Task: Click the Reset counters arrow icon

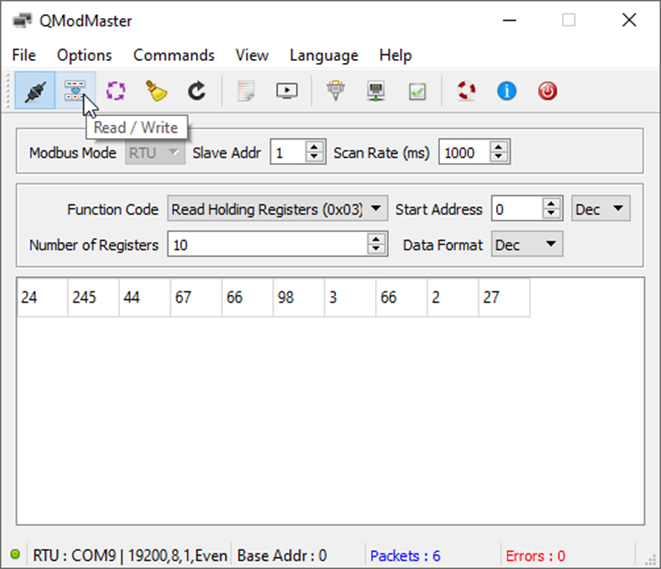Action: tap(197, 91)
